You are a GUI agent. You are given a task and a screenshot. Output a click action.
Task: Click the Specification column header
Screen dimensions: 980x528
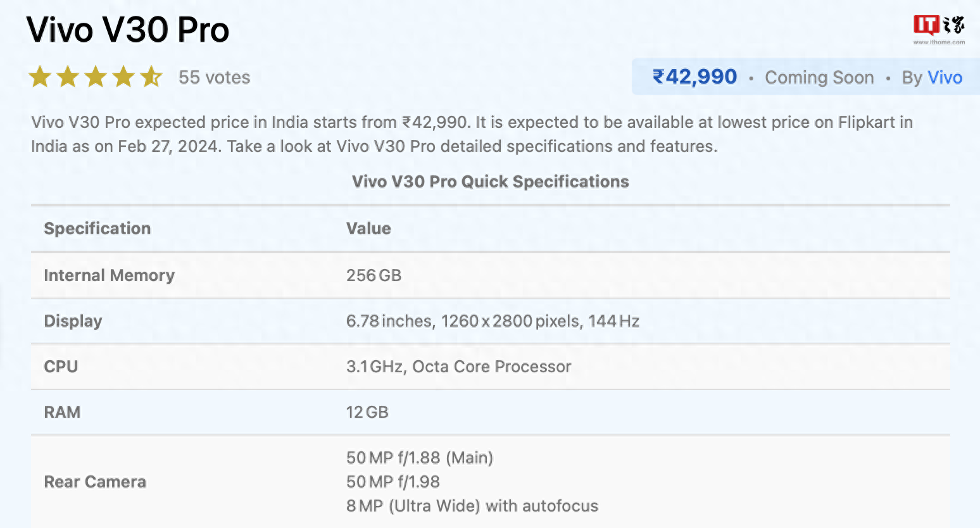point(97,229)
